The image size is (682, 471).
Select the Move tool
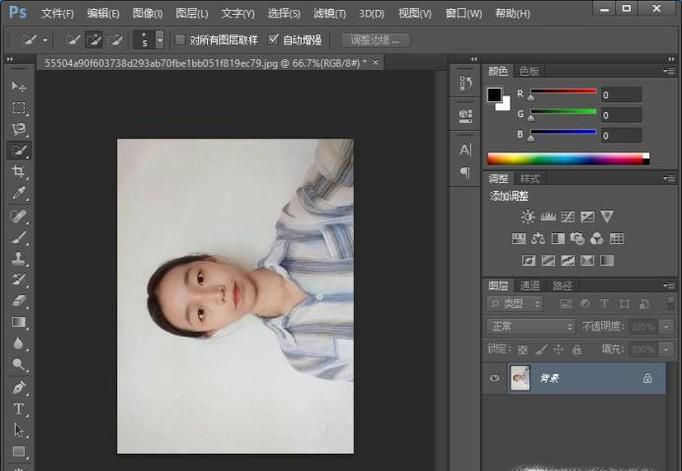click(x=18, y=86)
